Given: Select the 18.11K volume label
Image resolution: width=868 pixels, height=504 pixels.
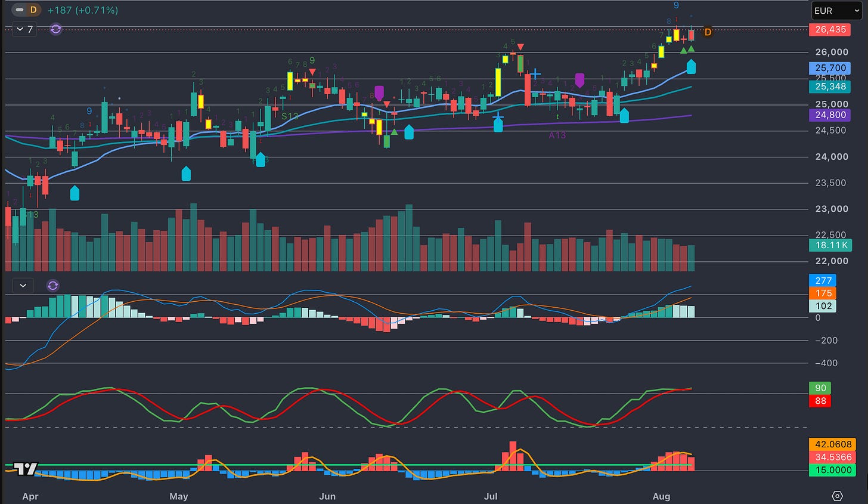Looking at the screenshot, I should (x=830, y=245).
